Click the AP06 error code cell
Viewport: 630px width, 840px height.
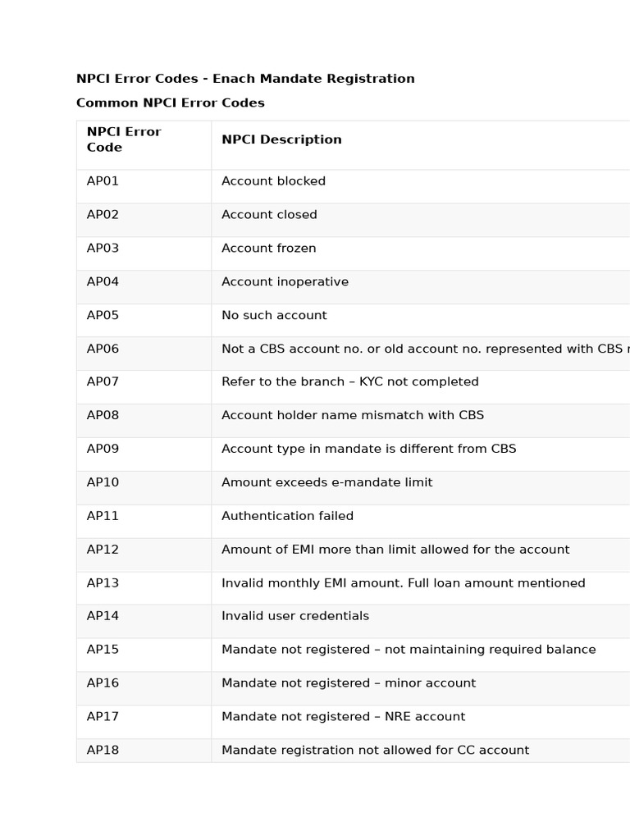[x=103, y=349]
